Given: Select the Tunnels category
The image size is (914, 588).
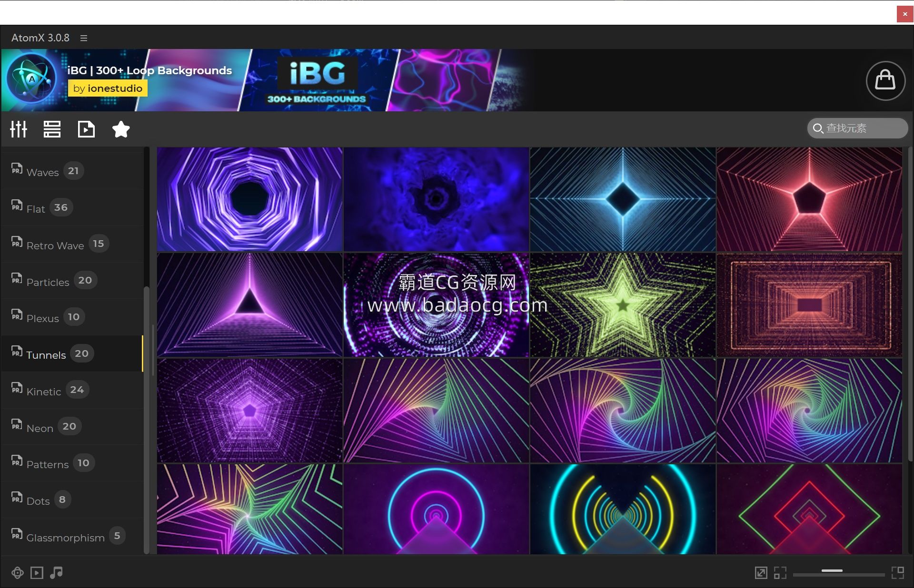Looking at the screenshot, I should click(72, 353).
